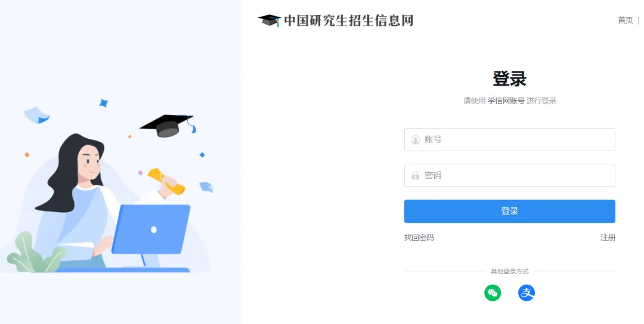Screen dimensions: 644x324
Task: Click the woman's face in the illustration
Action: point(89,160)
